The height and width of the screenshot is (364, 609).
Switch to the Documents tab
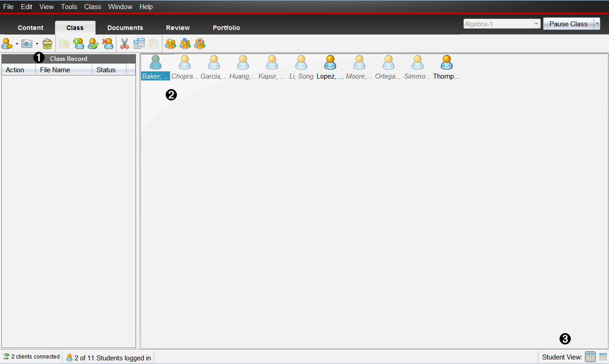tap(125, 28)
